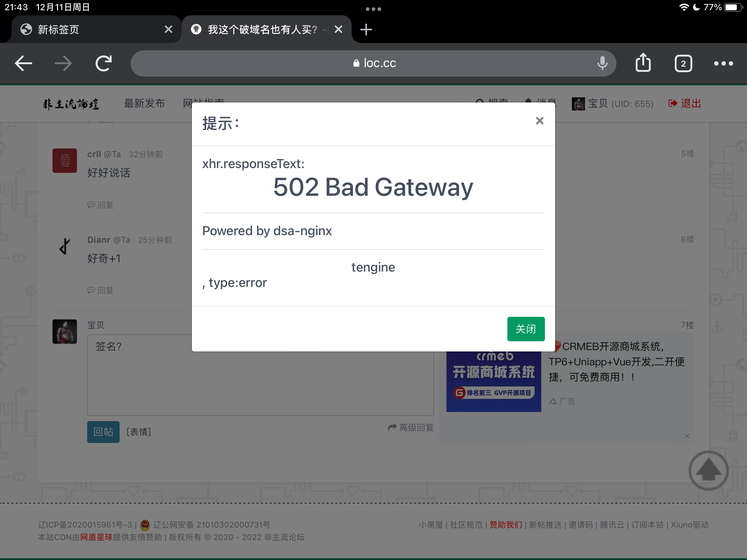Click the crmeb 开源商城系统 ad image
Screen dimensions: 747x560
click(494, 381)
